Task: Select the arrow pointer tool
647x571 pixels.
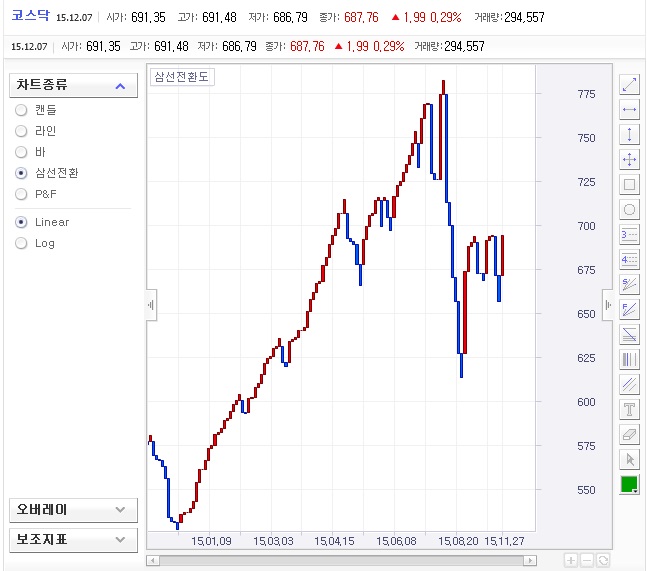Action: (x=630, y=459)
